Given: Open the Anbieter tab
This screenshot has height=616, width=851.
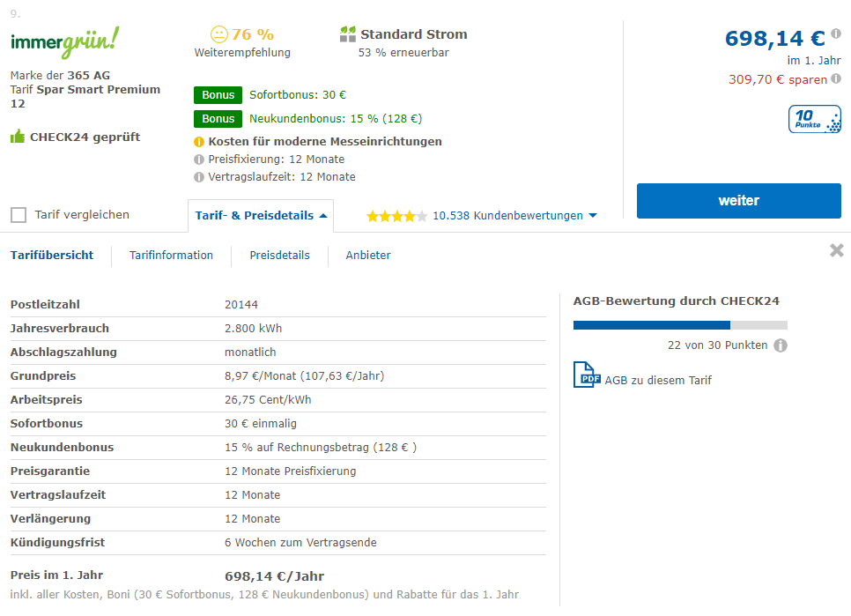Looking at the screenshot, I should coord(368,255).
